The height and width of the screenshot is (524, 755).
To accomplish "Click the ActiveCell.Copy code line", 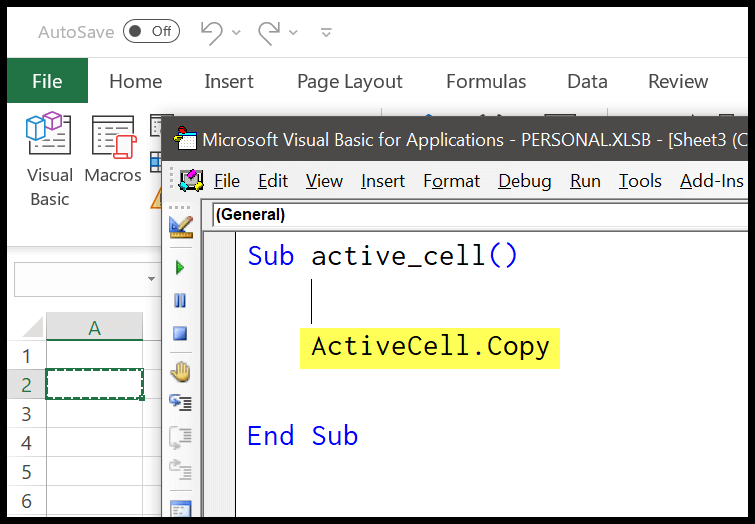I will point(430,348).
